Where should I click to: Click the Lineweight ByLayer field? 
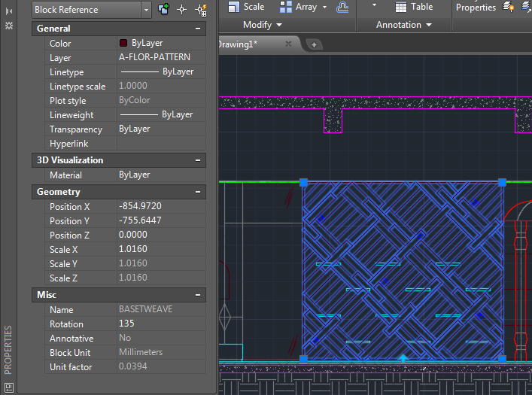tap(161, 114)
